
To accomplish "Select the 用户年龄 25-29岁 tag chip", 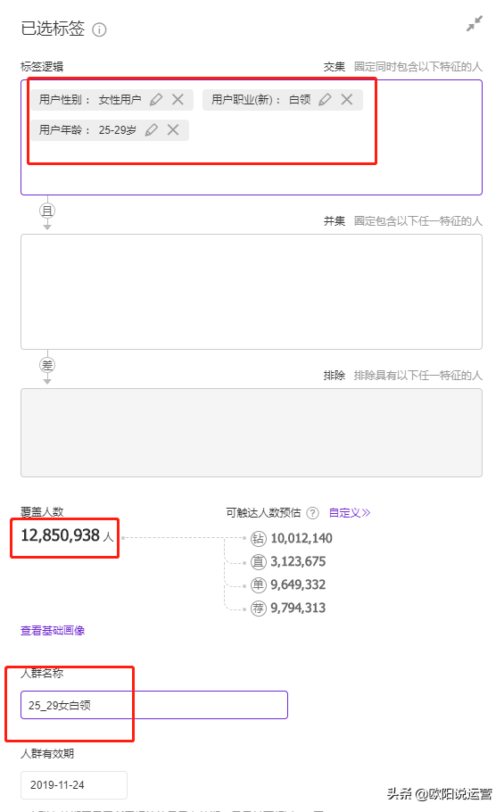I will pos(109,130).
